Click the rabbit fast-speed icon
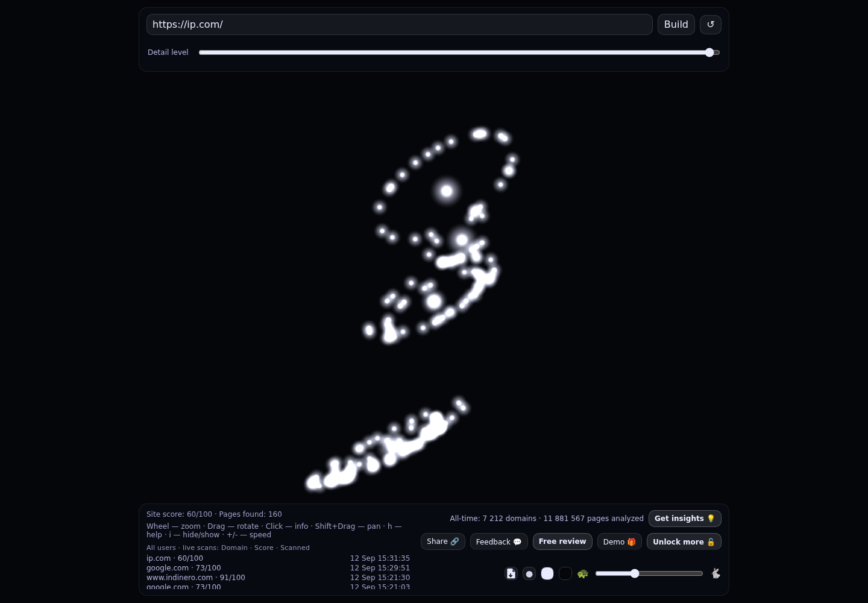Image resolution: width=868 pixels, height=603 pixels. (x=715, y=573)
